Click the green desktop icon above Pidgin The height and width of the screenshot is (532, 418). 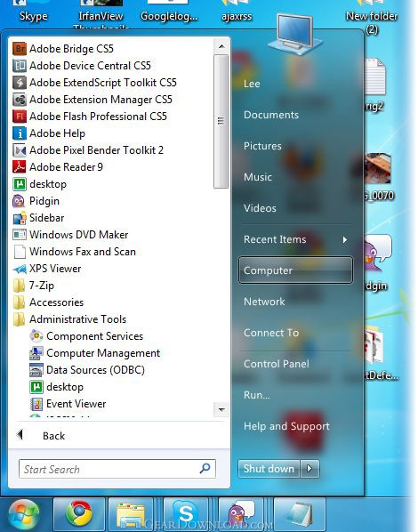click(20, 184)
